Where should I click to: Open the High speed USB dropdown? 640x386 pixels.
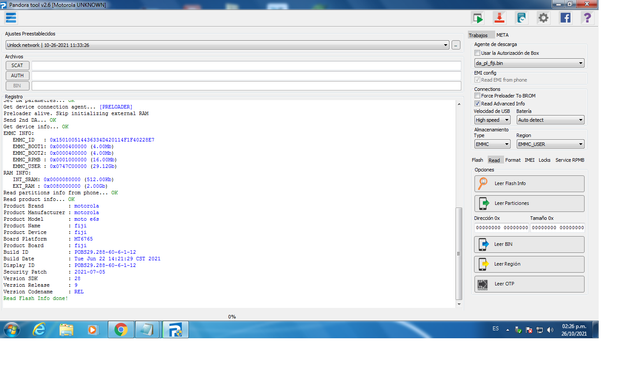pos(492,120)
